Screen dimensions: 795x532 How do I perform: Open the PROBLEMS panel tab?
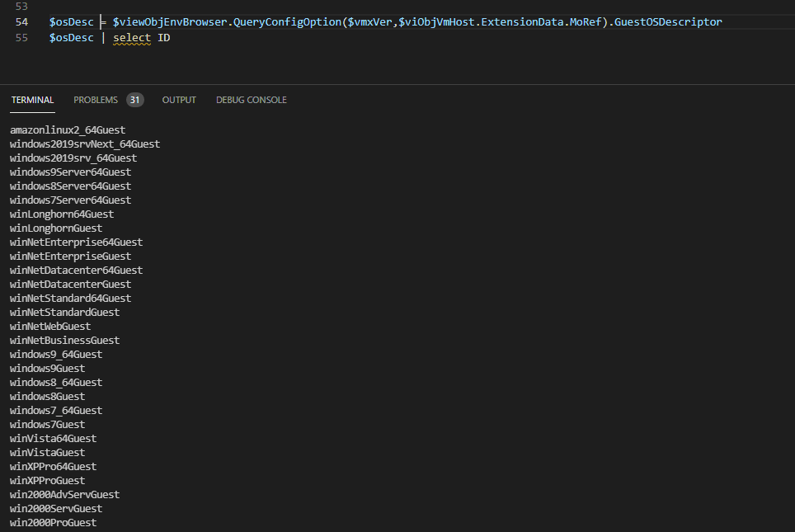pos(96,100)
